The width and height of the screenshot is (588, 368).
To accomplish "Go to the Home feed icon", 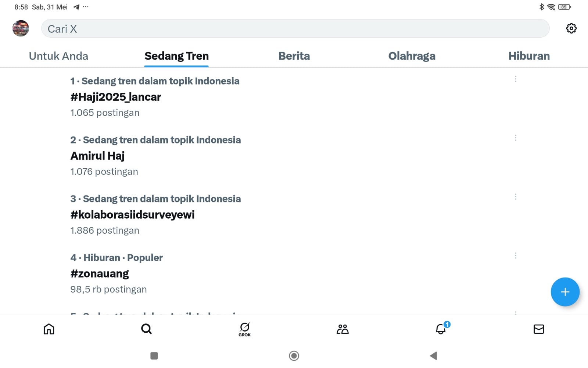I will coord(49,329).
